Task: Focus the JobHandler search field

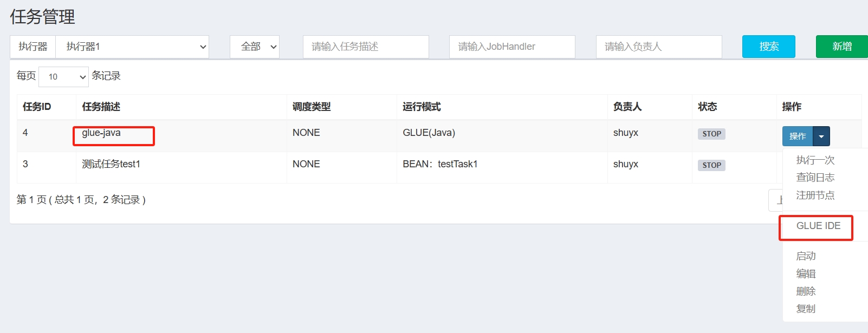Action: click(512, 47)
